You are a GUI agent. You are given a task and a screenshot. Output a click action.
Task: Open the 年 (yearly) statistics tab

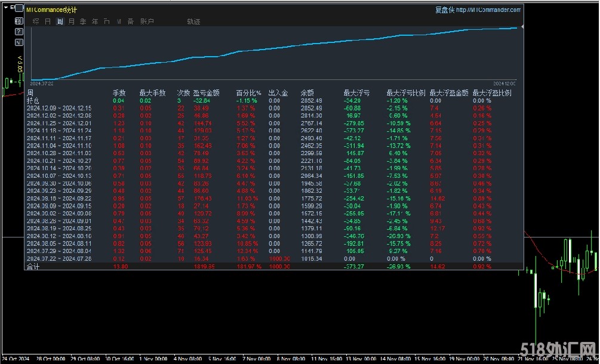pyautogui.click(x=95, y=21)
